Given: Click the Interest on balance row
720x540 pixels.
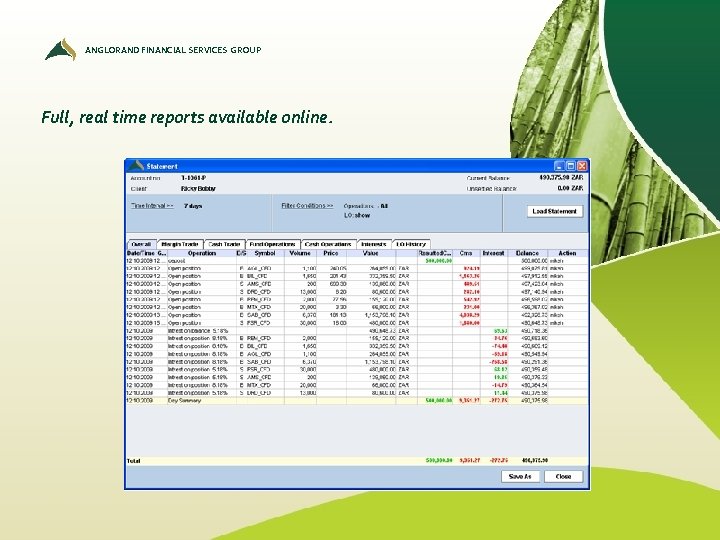Looking at the screenshot, I should pos(356,331).
